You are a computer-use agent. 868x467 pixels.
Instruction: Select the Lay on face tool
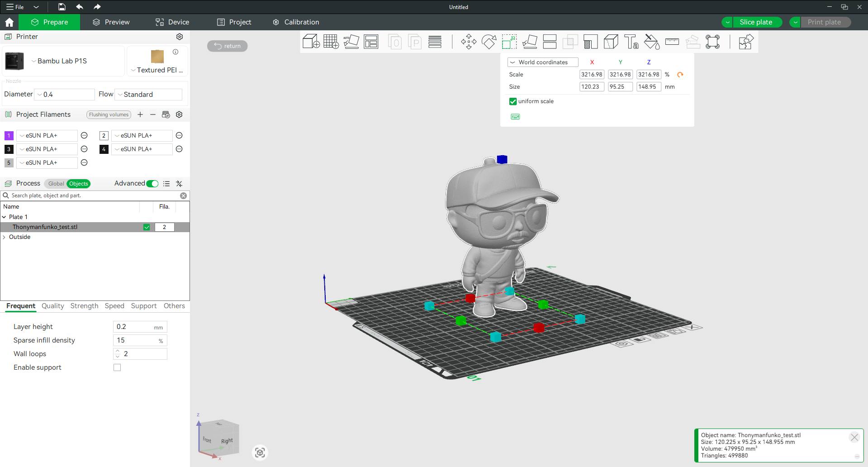(x=529, y=42)
